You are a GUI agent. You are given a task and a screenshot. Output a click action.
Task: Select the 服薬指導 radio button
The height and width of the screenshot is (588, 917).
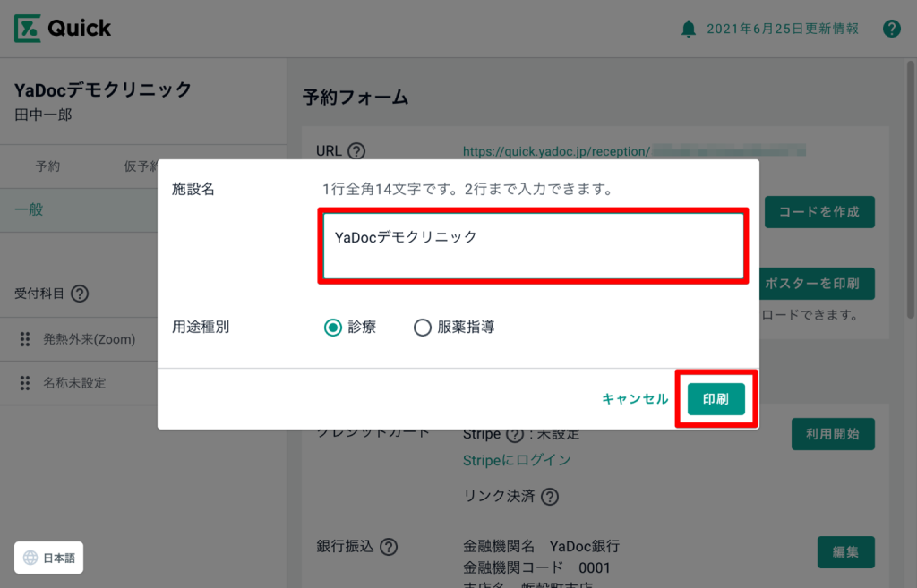(423, 328)
